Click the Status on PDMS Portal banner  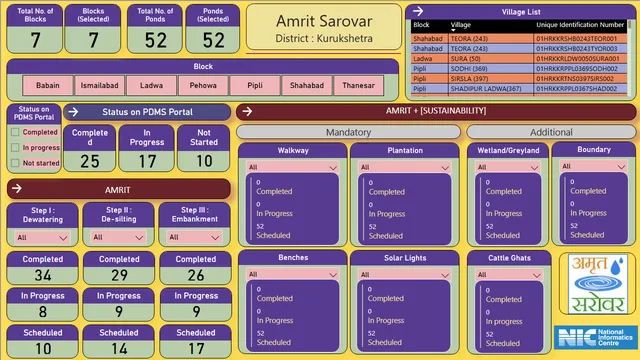click(x=147, y=112)
